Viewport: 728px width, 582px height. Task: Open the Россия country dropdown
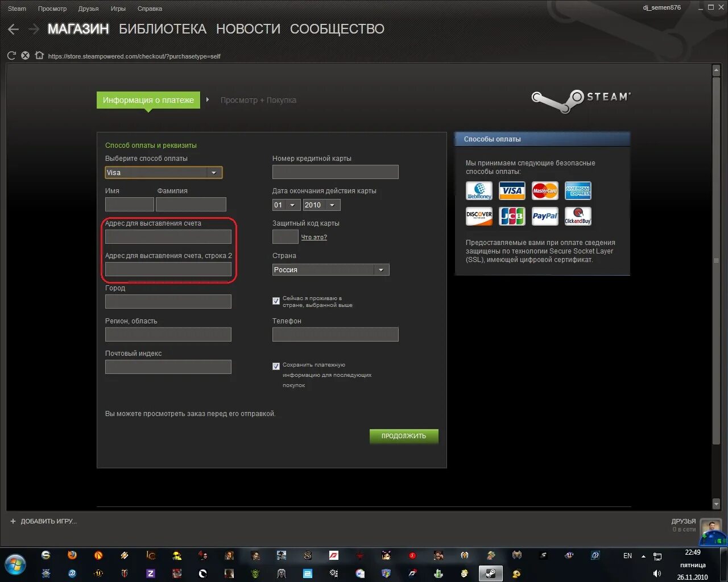tap(331, 269)
